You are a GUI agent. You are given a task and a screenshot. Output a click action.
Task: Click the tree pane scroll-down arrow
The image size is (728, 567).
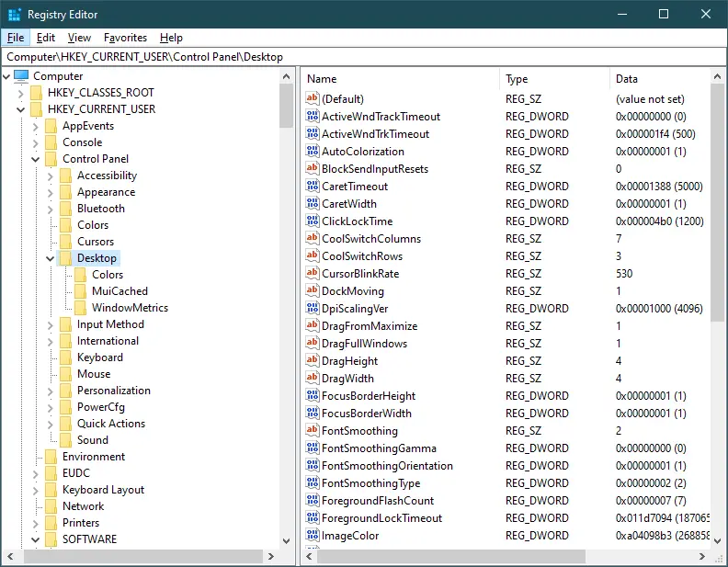[x=286, y=540]
